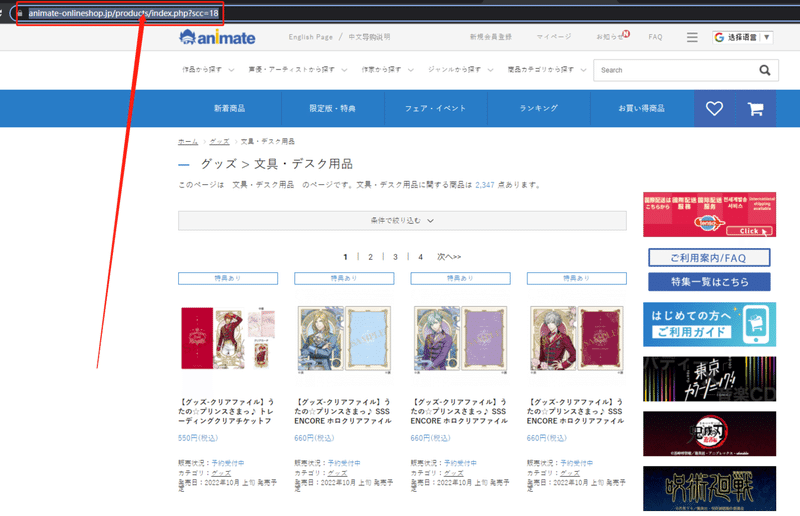Open the red hologram clear file thumbnail
This screenshot has width=800, height=516.
coord(577,338)
